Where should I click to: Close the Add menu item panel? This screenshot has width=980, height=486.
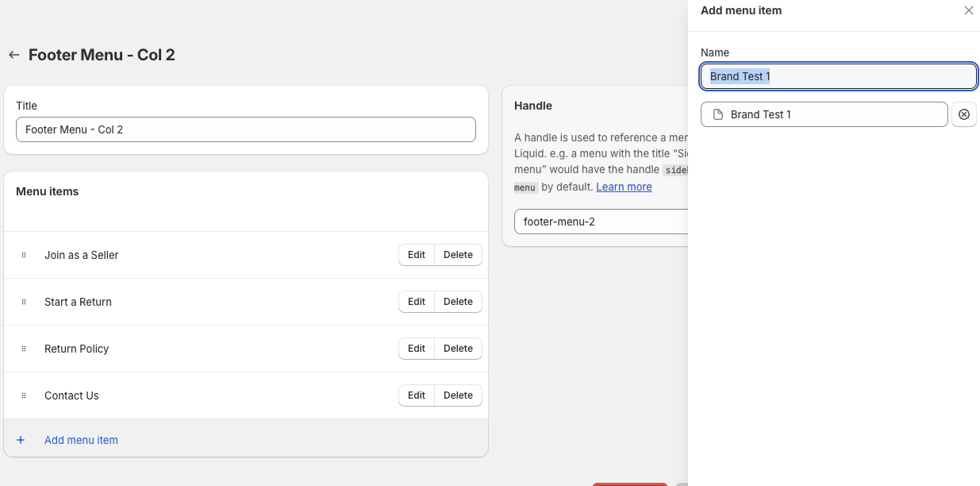point(968,10)
